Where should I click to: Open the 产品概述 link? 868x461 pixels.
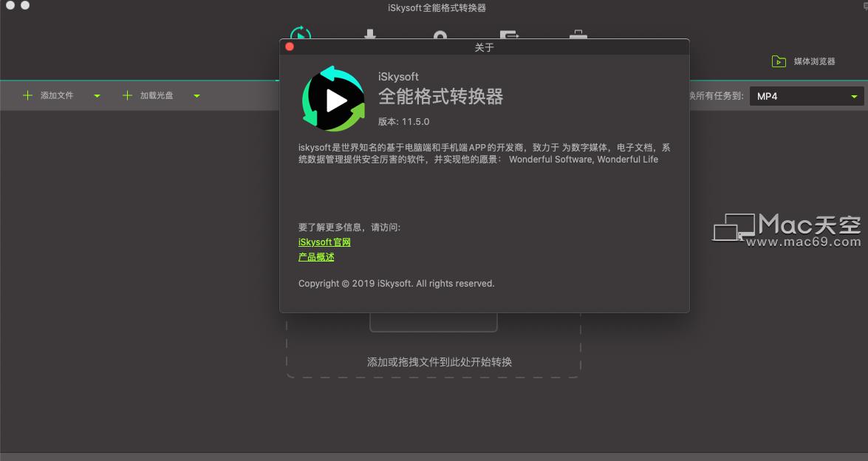click(316, 256)
